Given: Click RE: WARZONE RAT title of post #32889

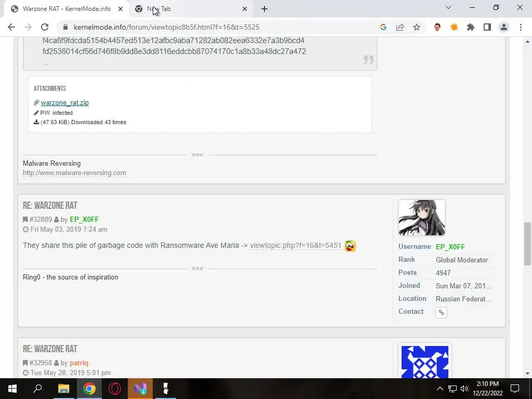Looking at the screenshot, I should [x=50, y=206].
